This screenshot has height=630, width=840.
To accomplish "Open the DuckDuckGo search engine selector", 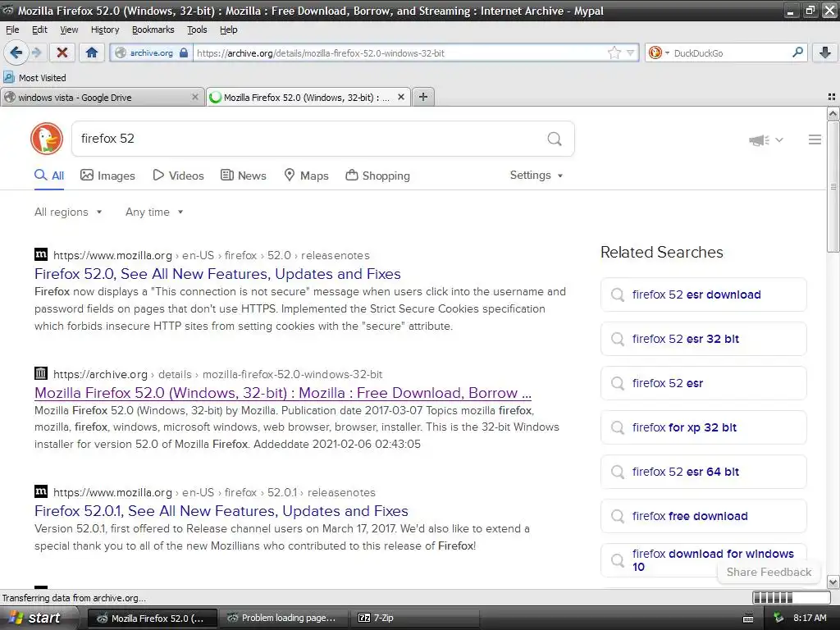I will tap(659, 52).
